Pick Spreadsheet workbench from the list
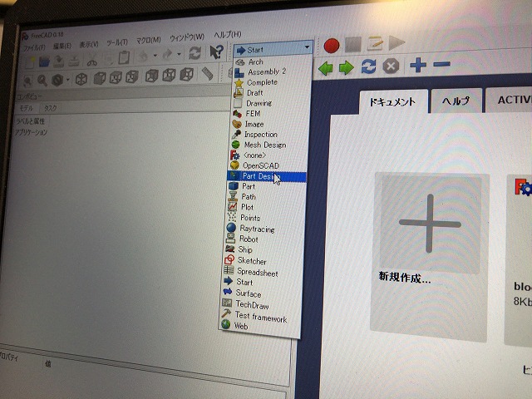 coord(257,272)
